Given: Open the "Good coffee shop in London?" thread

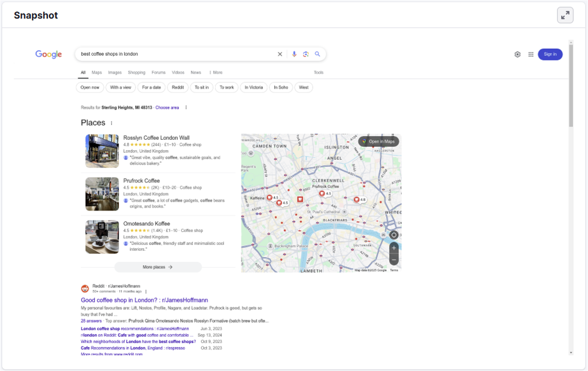Looking at the screenshot, I should [144, 300].
